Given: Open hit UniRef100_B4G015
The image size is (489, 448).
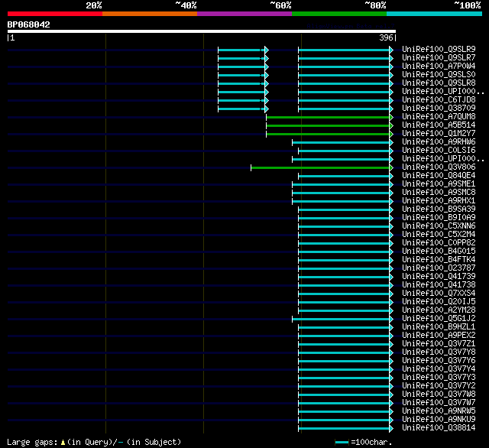Looking at the screenshot, I should click(439, 252).
